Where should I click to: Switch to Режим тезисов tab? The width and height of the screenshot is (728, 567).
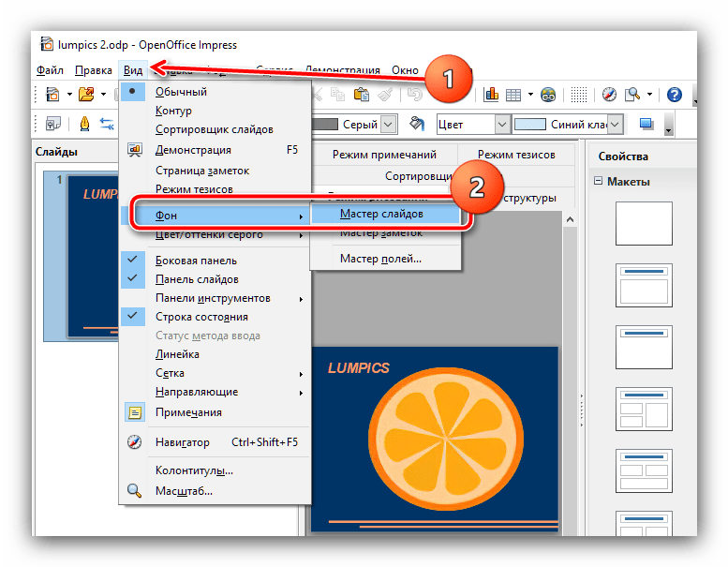tap(516, 155)
